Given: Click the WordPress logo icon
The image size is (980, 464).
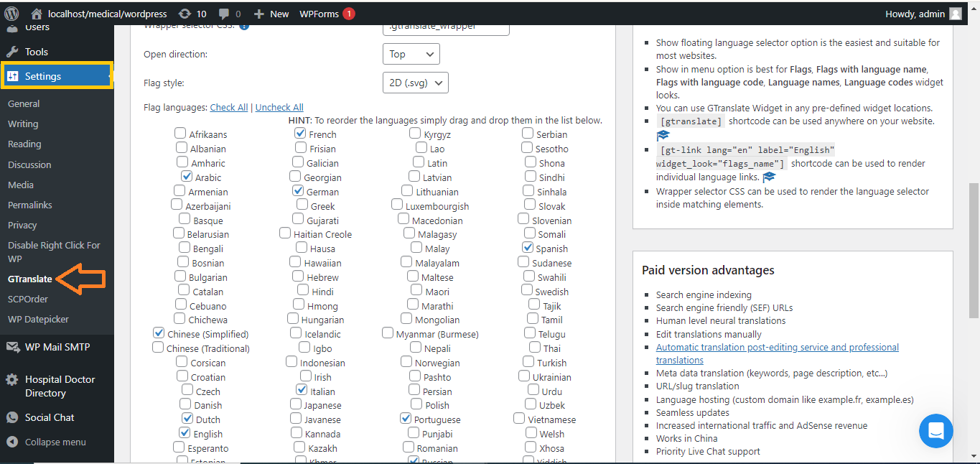Looking at the screenshot, I should pyautogui.click(x=11, y=13).
